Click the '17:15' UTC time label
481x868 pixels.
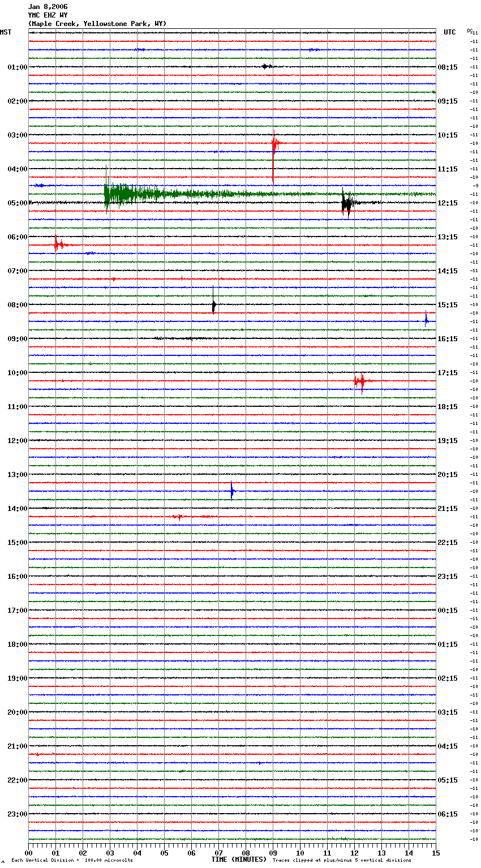[448, 373]
